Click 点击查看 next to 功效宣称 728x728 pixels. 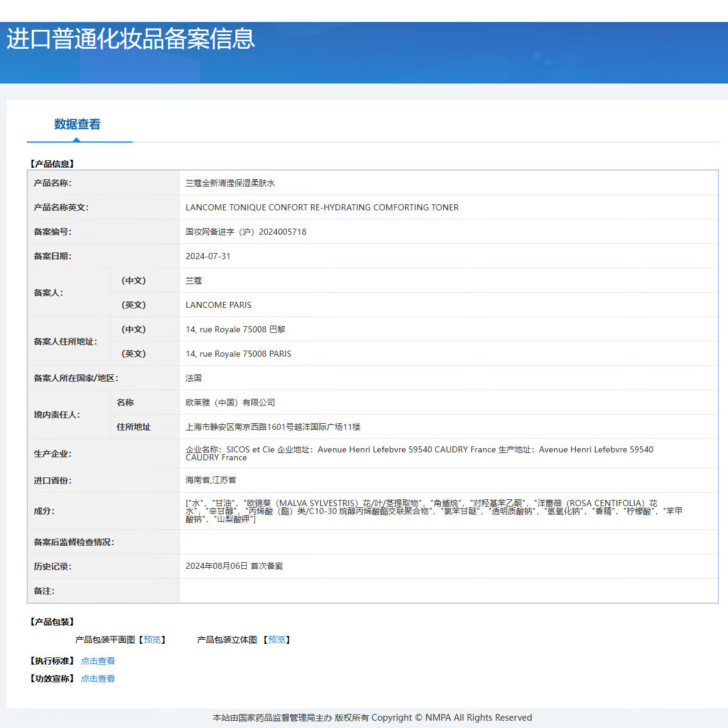(x=98, y=679)
